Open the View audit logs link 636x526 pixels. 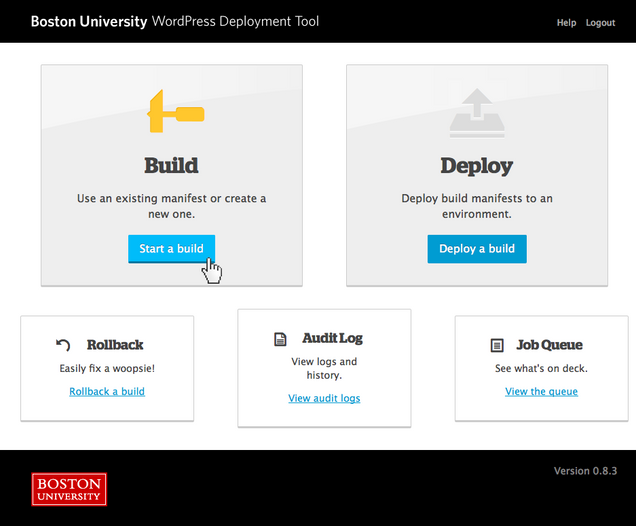pyautogui.click(x=324, y=398)
